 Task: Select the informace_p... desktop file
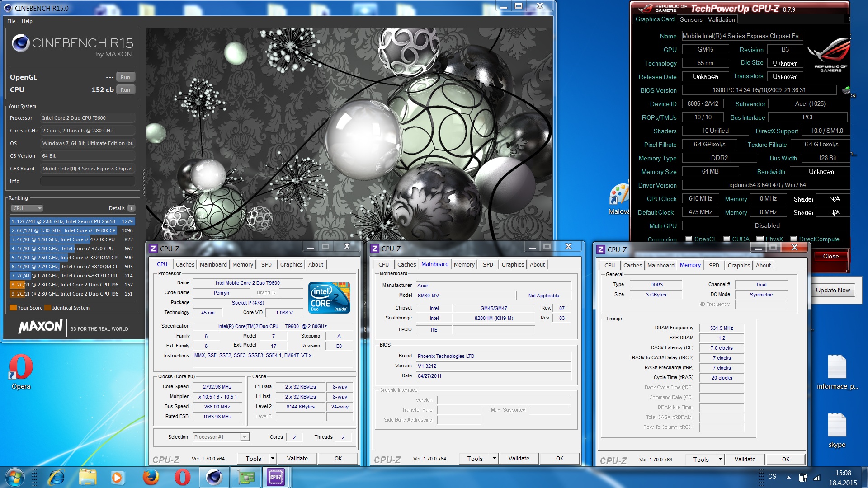pyautogui.click(x=837, y=372)
